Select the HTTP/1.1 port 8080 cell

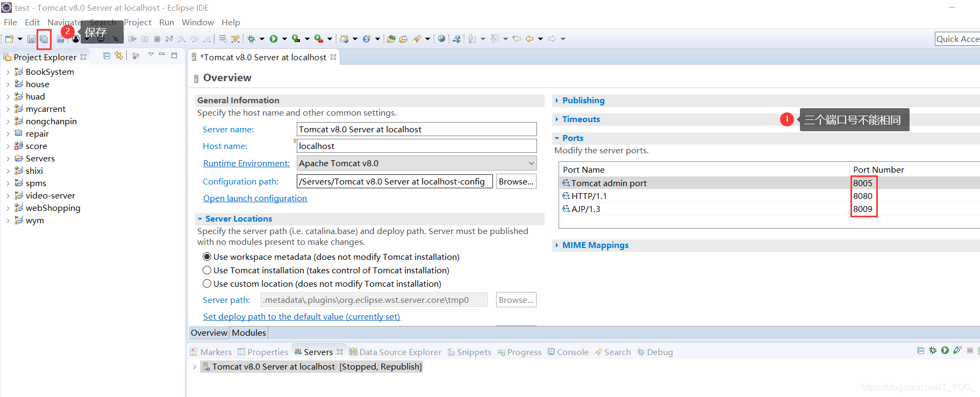[x=863, y=196]
